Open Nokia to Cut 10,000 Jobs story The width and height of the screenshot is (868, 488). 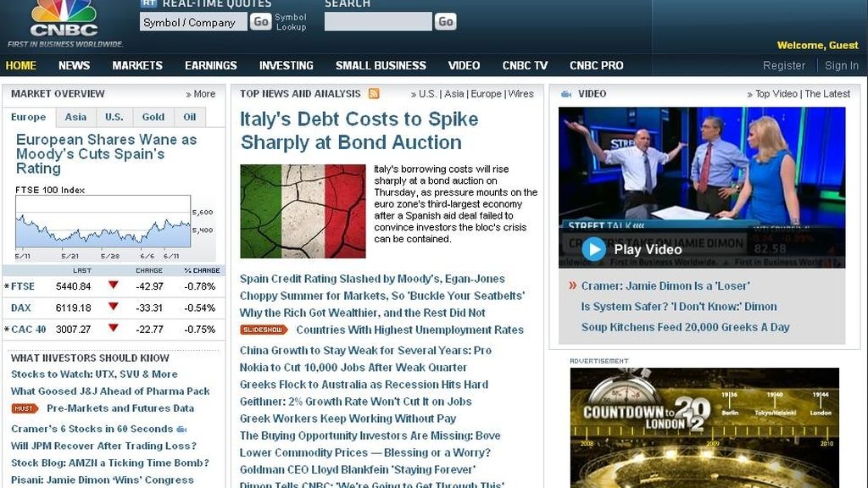tap(353, 368)
